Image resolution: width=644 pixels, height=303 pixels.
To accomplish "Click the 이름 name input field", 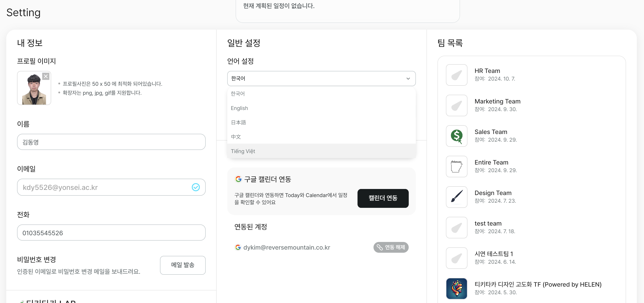I will 111,142.
